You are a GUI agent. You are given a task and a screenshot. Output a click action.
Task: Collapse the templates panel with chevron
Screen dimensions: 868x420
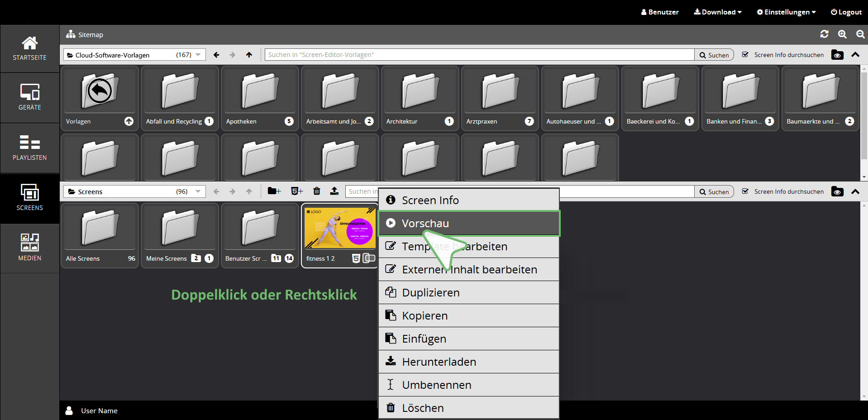pyautogui.click(x=855, y=55)
